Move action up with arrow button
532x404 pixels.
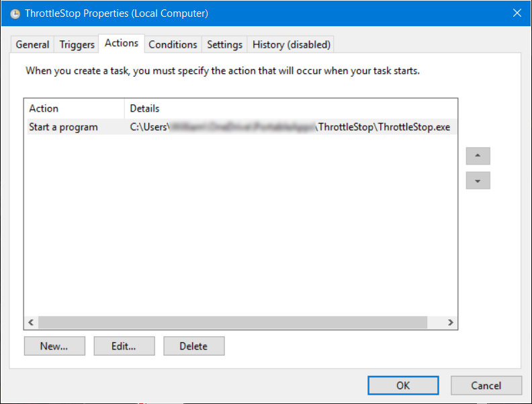(x=478, y=156)
